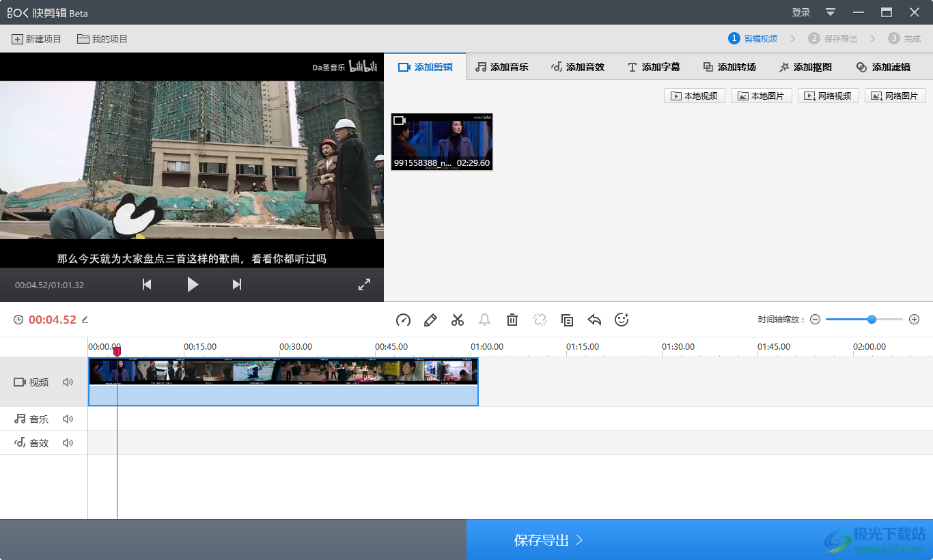Click the 01:30.00 ruler mark

tap(678, 347)
